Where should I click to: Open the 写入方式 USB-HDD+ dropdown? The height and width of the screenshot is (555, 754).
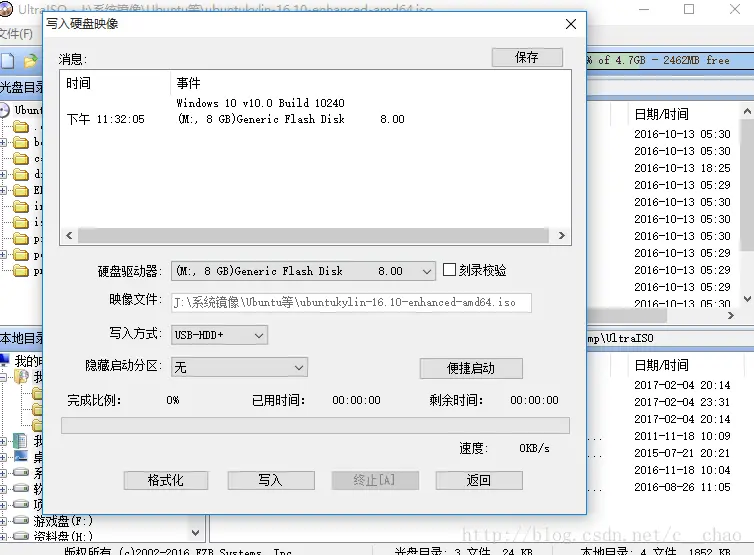[x=259, y=335]
